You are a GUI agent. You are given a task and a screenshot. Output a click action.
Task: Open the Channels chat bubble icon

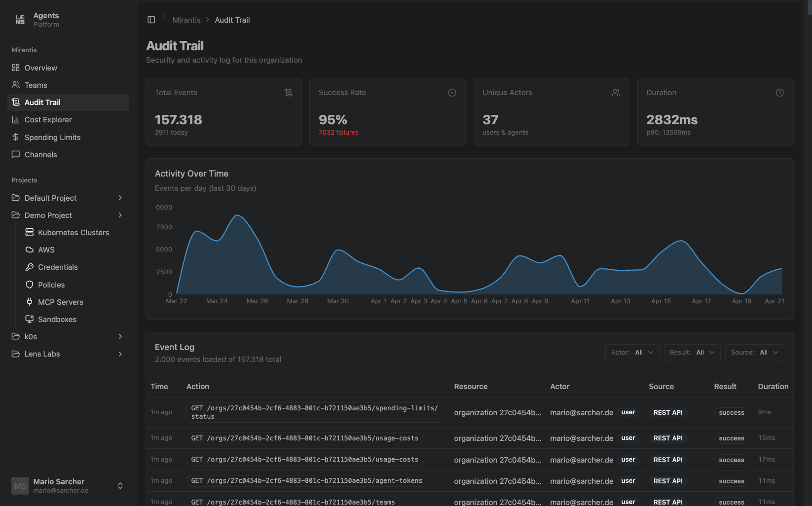pos(16,154)
